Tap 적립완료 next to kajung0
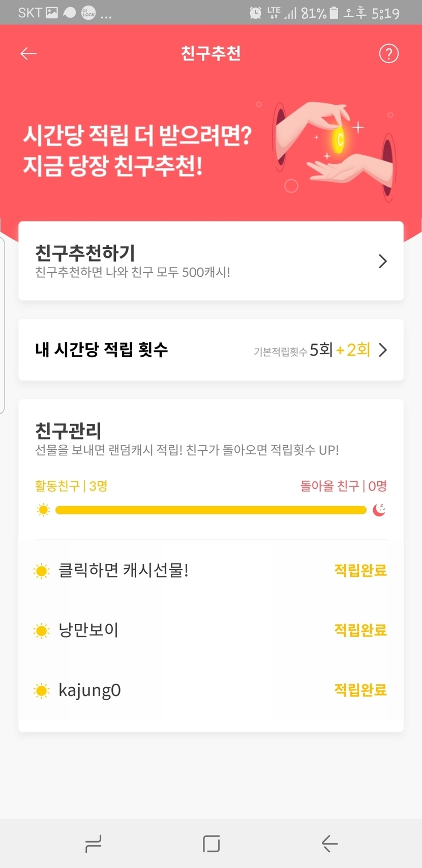The height and width of the screenshot is (868, 422). (x=360, y=690)
